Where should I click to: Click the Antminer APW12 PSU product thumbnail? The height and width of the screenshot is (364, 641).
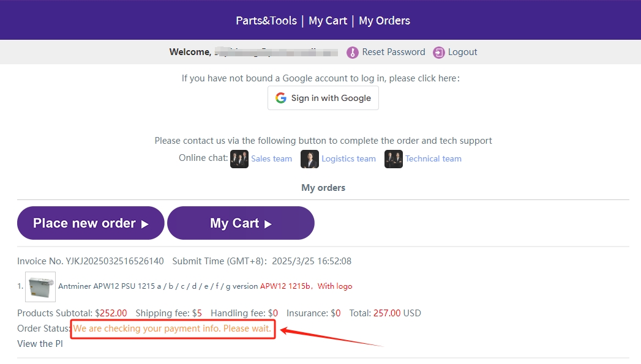(x=40, y=286)
